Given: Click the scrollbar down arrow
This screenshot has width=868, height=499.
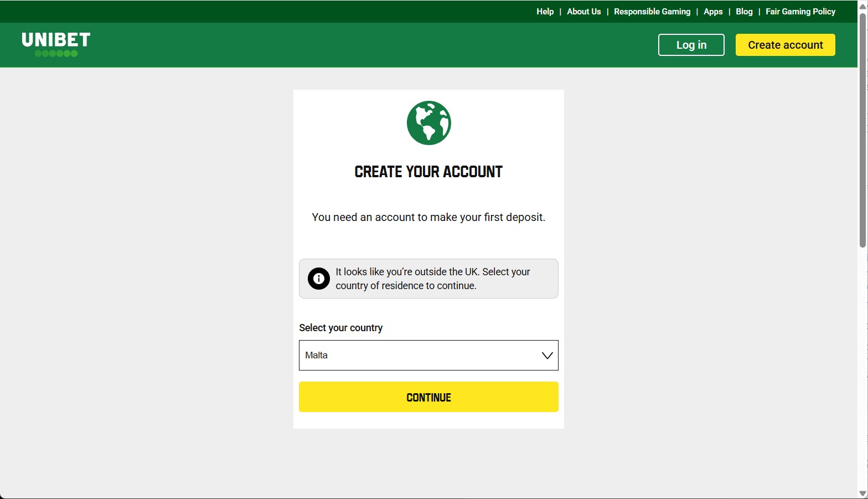Looking at the screenshot, I should (x=862, y=493).
